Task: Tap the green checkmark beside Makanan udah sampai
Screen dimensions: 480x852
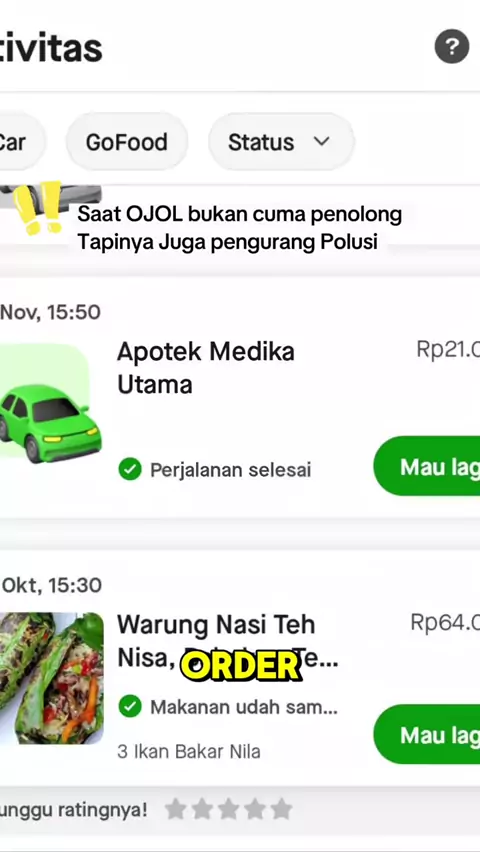Action: tap(130, 706)
